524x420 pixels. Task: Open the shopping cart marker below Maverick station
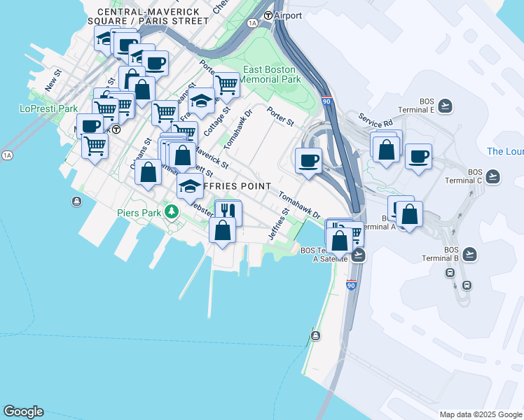click(95, 147)
